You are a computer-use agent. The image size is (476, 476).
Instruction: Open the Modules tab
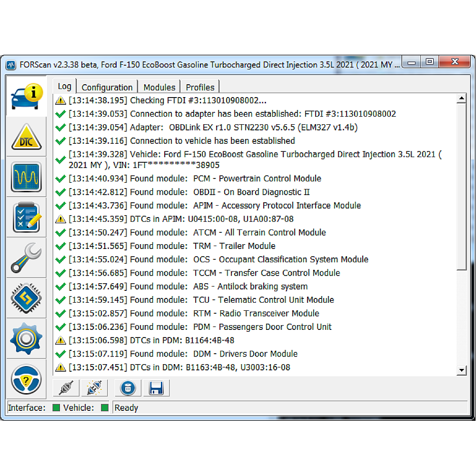coord(159,87)
